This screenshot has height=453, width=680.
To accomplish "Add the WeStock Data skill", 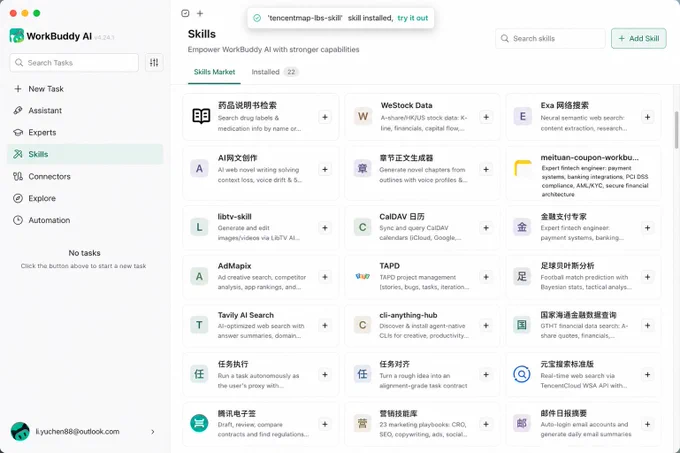I will [486, 117].
